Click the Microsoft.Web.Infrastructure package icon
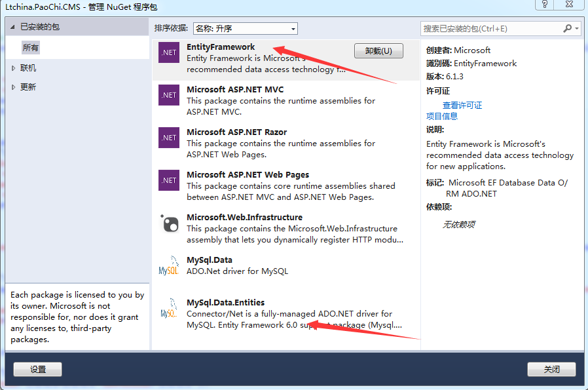The width and height of the screenshot is (588, 390). [170, 224]
